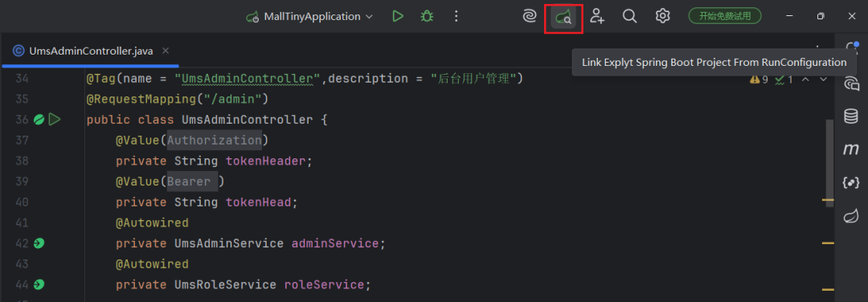Click @Autowired annotation on line 41
Image resolution: width=868 pixels, height=302 pixels.
tap(152, 223)
